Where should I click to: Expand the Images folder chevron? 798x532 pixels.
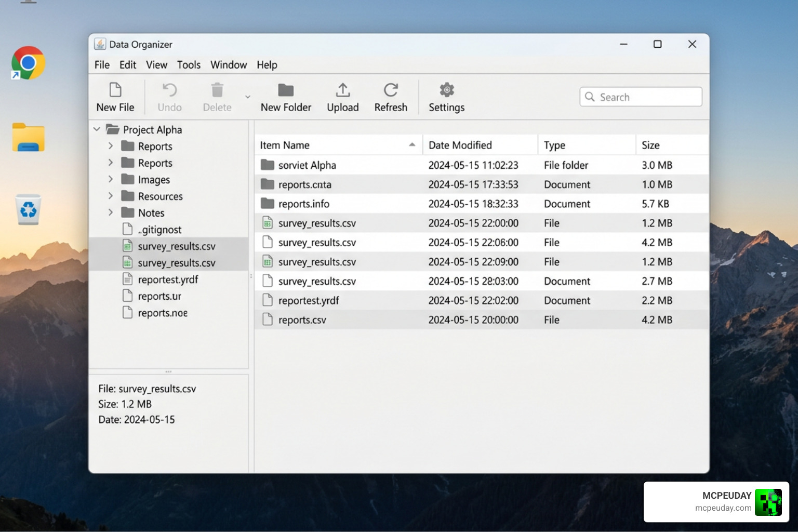point(111,179)
